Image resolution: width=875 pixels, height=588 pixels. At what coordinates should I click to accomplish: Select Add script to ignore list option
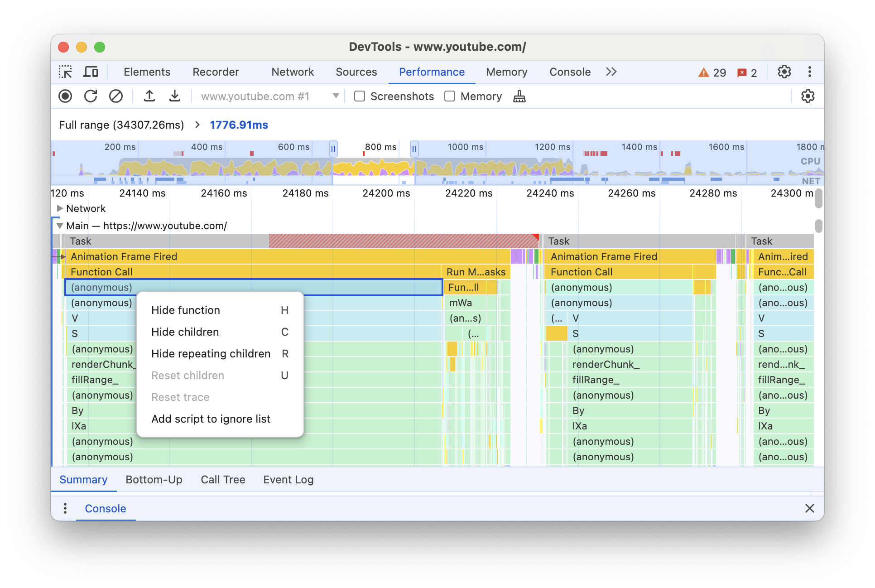click(x=210, y=417)
